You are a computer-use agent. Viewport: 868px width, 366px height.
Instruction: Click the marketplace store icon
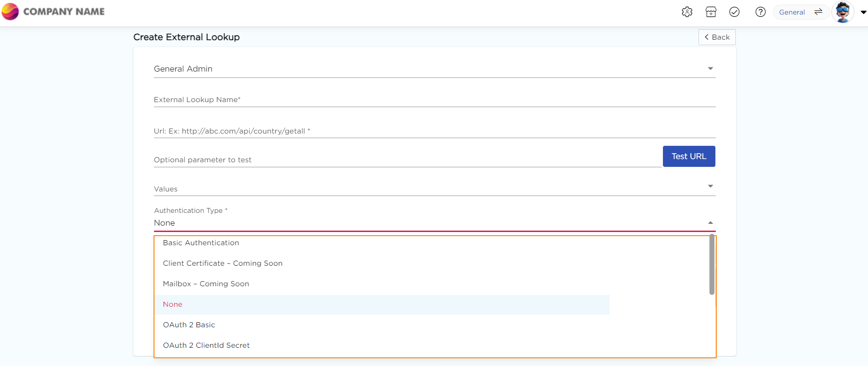click(x=711, y=12)
